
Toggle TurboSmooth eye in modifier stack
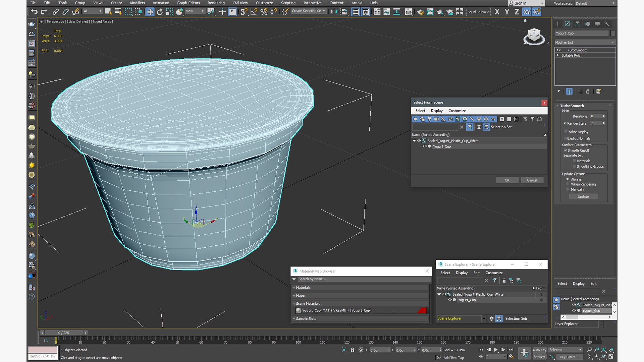tap(559, 50)
